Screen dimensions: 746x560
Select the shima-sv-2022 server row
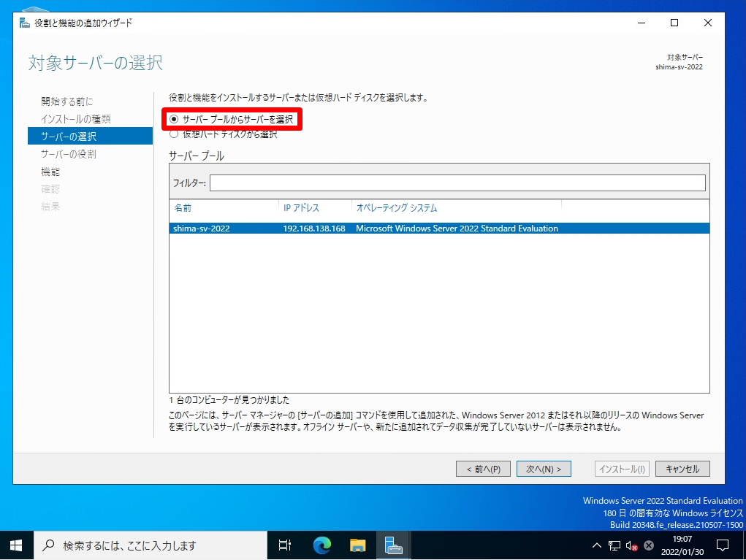(x=439, y=229)
